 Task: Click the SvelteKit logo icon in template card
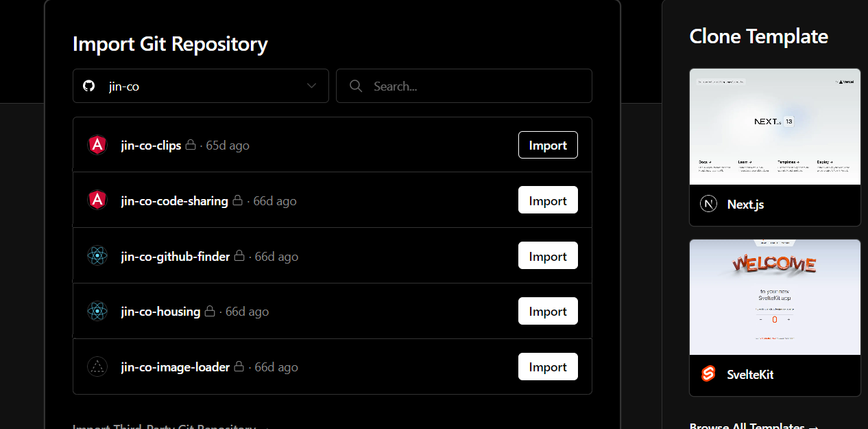click(x=708, y=374)
